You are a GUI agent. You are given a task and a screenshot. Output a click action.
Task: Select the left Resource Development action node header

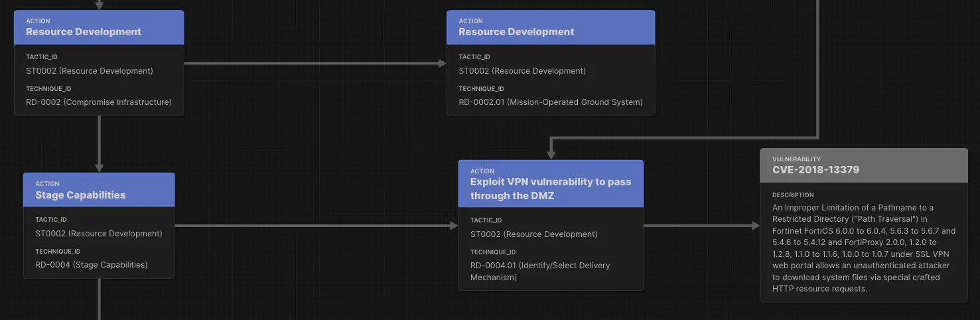pyautogui.click(x=99, y=27)
